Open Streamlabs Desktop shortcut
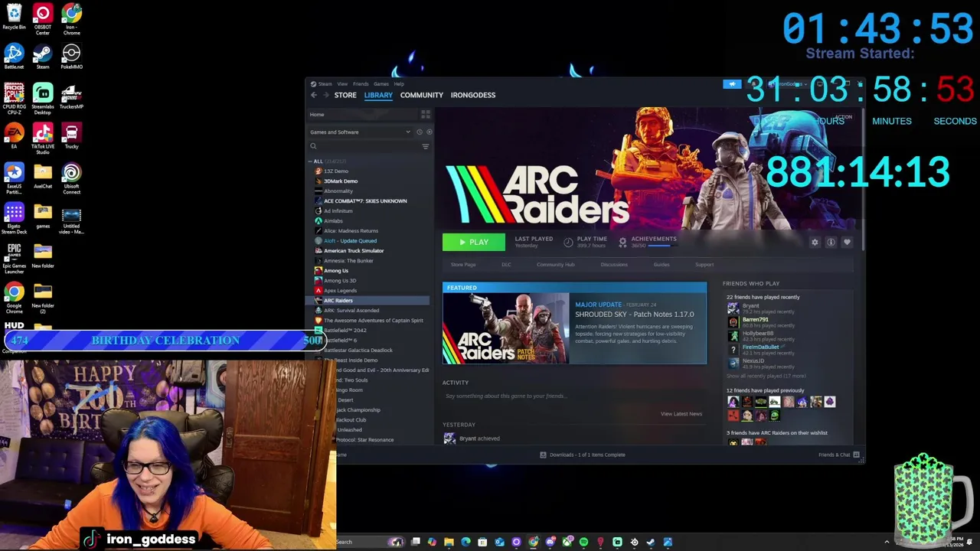 click(x=43, y=99)
